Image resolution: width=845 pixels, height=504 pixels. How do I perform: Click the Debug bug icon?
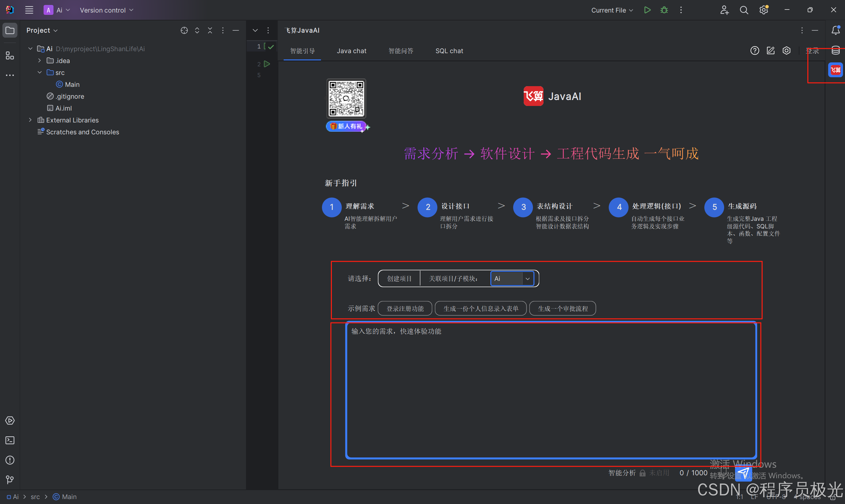664,10
